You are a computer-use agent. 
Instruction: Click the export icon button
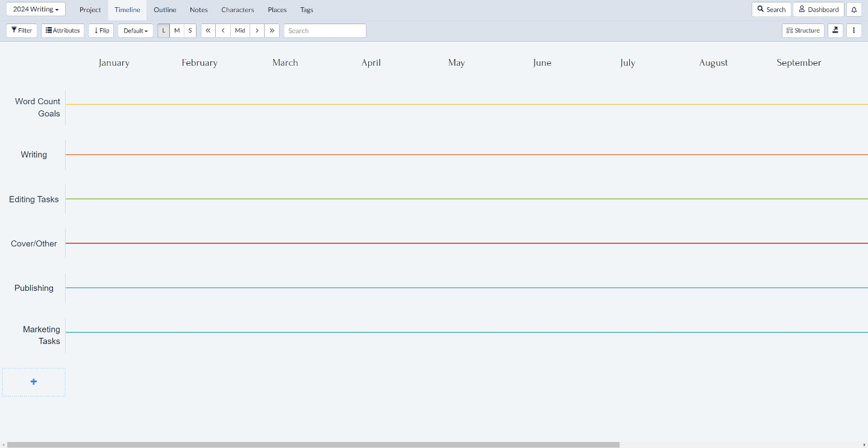click(x=835, y=31)
